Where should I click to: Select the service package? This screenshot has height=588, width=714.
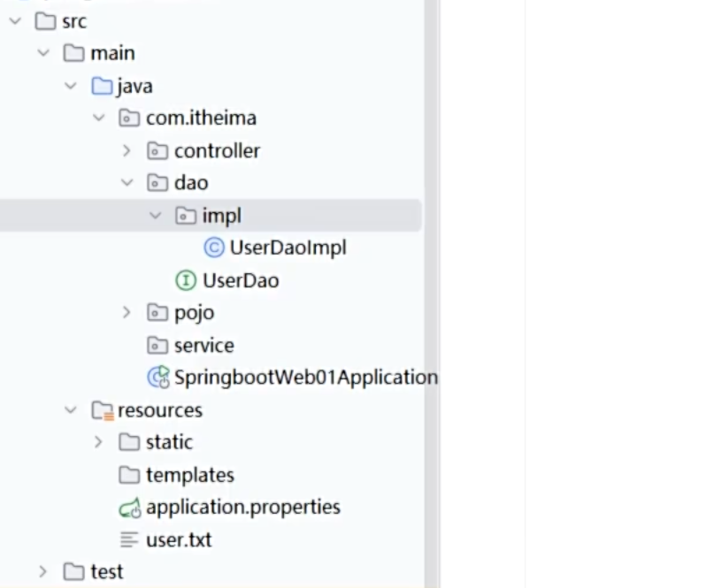[203, 346]
